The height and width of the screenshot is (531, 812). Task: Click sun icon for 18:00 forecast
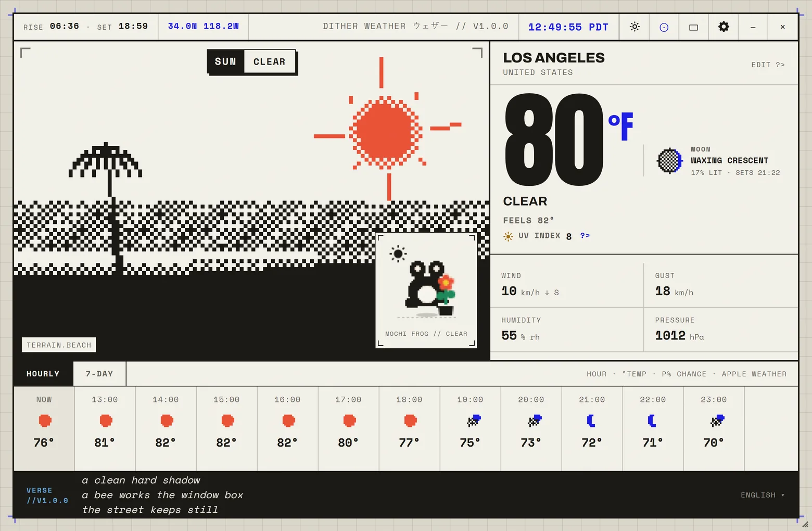point(410,421)
